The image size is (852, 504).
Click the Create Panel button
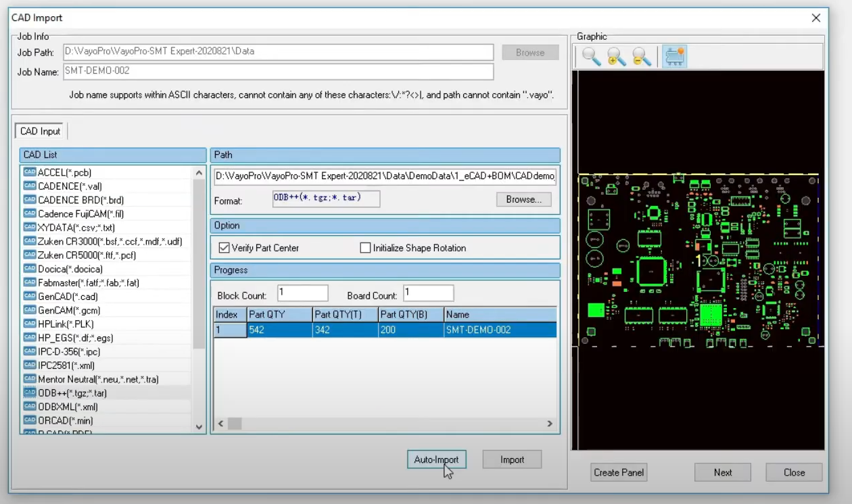[619, 472]
